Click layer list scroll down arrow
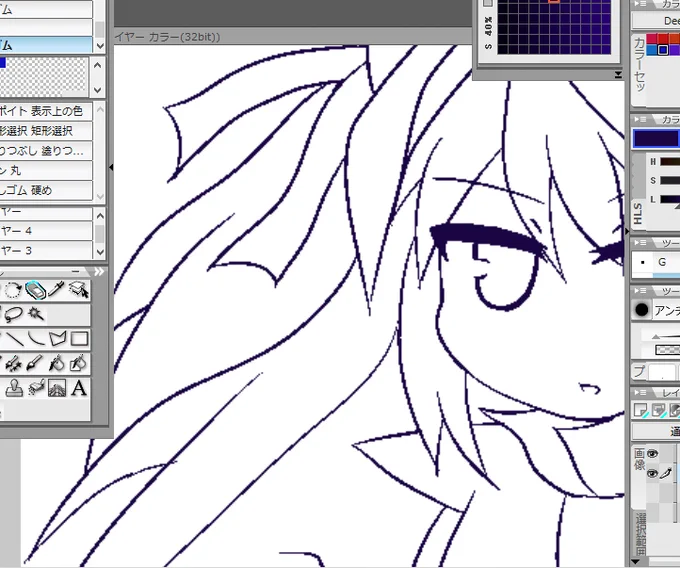This screenshot has height=568, width=680. [x=100, y=251]
